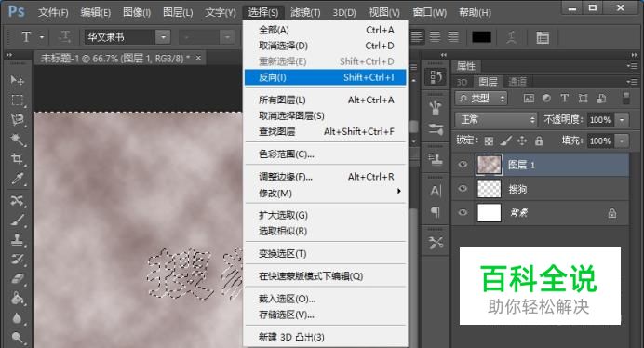
Task: Click the Type tool preset icon
Action: tap(26, 37)
